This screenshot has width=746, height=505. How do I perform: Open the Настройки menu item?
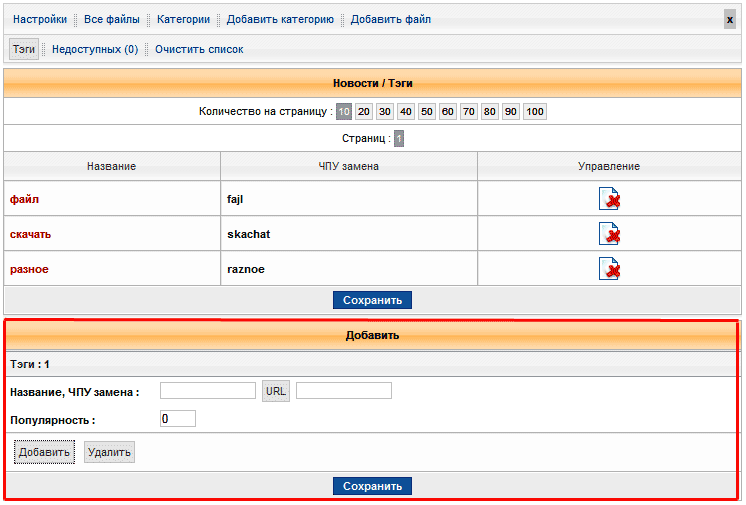tap(40, 19)
